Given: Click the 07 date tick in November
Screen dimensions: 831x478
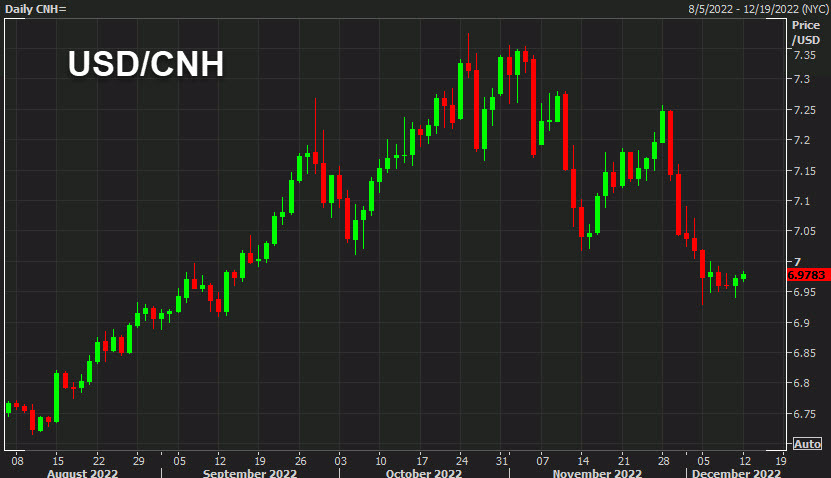Looking at the screenshot, I should tap(543, 461).
